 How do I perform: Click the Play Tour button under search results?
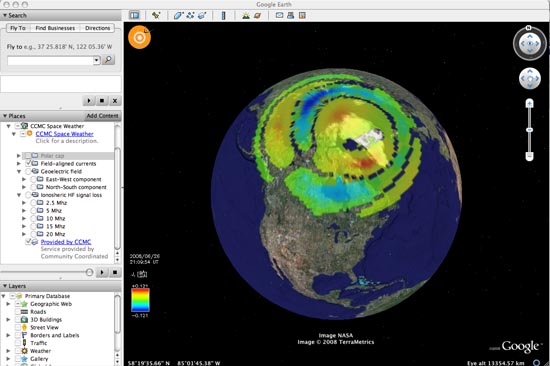(x=89, y=101)
